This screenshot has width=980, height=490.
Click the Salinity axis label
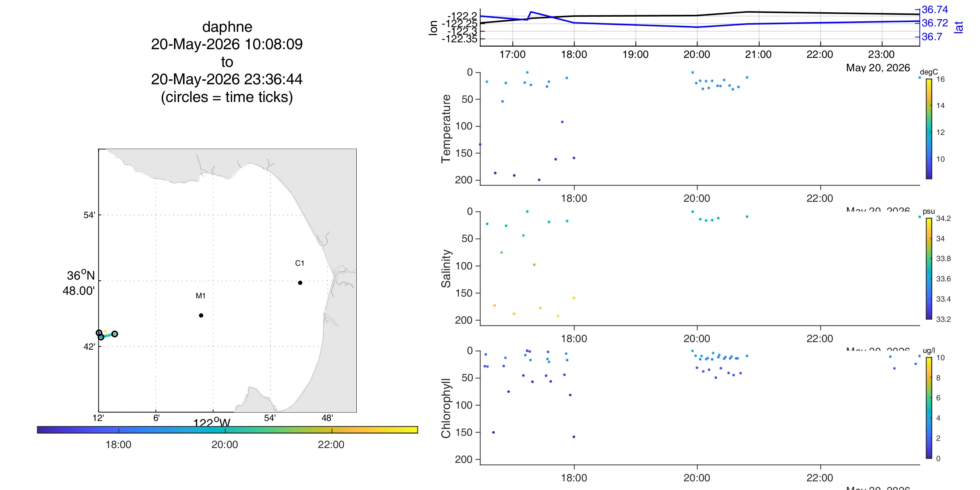click(445, 269)
